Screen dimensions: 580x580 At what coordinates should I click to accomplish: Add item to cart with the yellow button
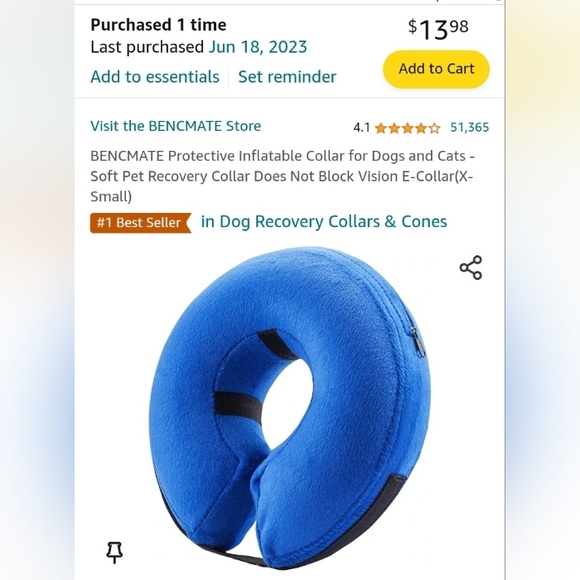436,69
